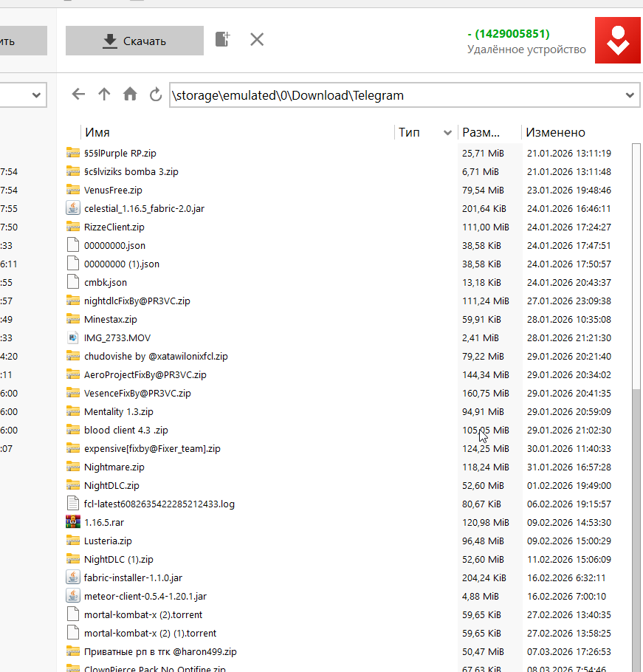Viewport: 643px width, 672px height.
Task: Open the home directory icon
Action: 130,95
